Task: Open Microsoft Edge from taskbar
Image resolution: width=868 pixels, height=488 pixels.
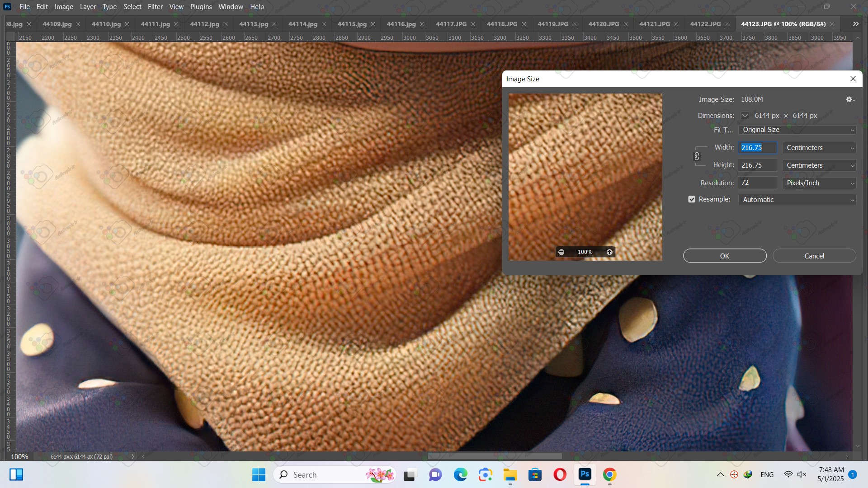Action: pos(460,474)
